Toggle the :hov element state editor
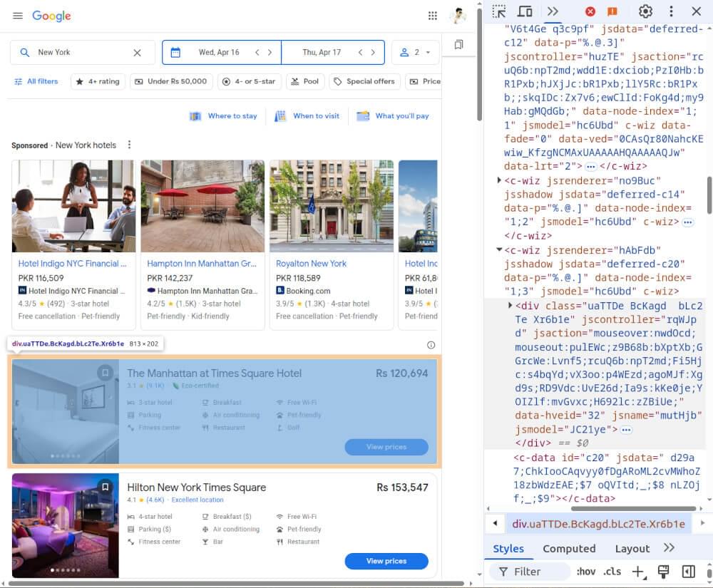 coord(586,571)
